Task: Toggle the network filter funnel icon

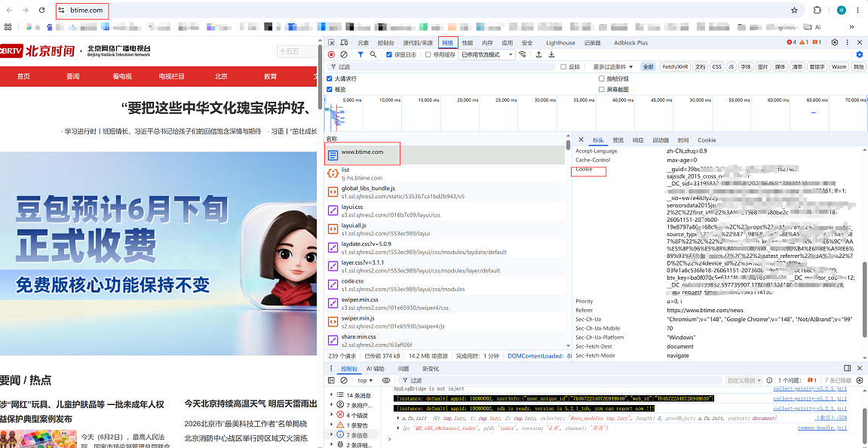Action: [360, 54]
